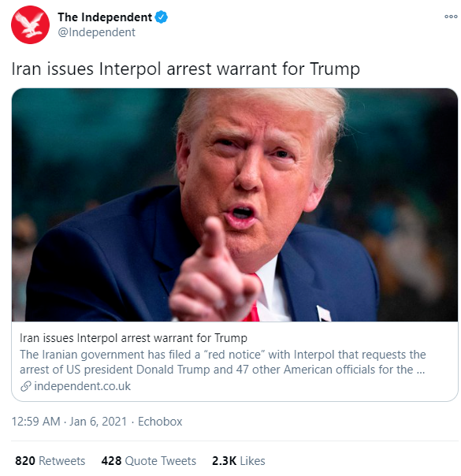Viewport: 461px width, 476px height.
Task: Open the card description about red notice
Action: (223, 362)
